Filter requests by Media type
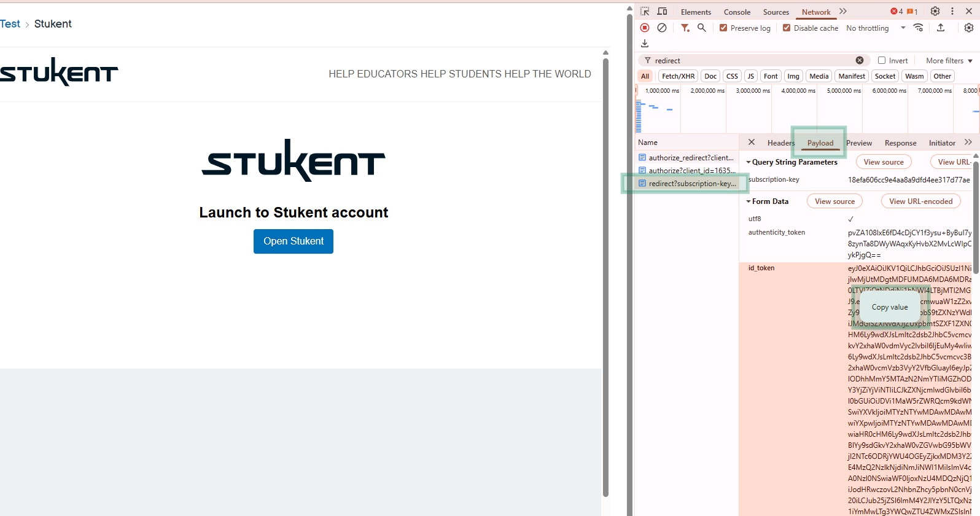Image resolution: width=980 pixels, height=516 pixels. click(819, 76)
